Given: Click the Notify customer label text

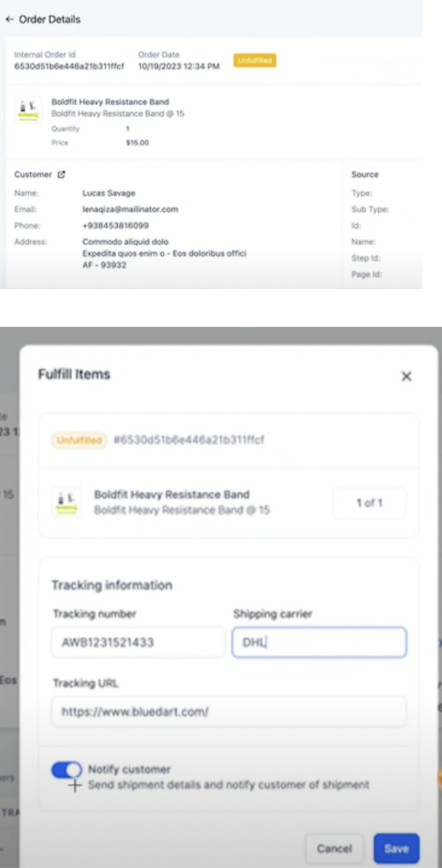Looking at the screenshot, I should tap(129, 769).
